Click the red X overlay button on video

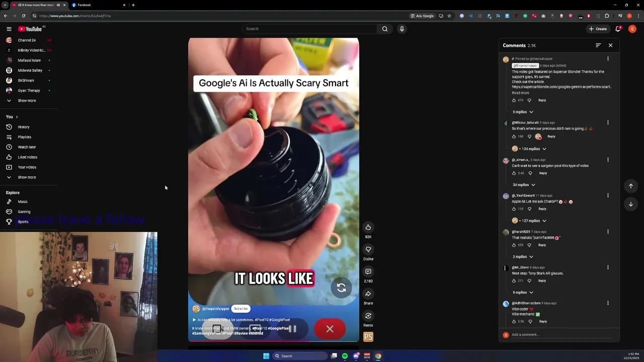[x=330, y=329]
